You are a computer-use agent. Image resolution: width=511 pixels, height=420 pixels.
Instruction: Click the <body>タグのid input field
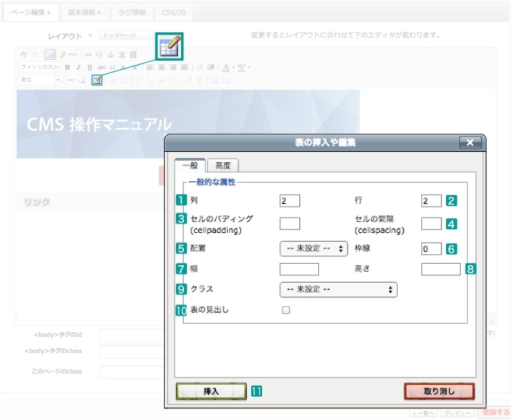click(132, 335)
